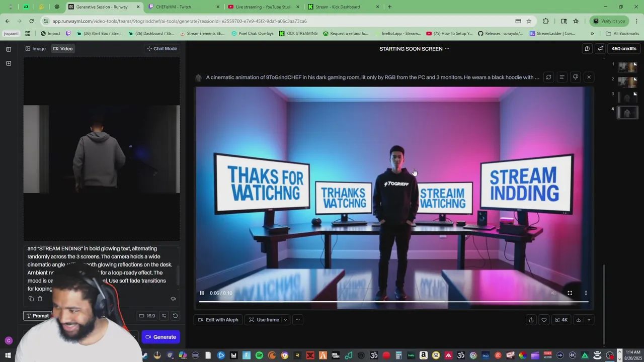Regenerate this video with the refresh icon
This screenshot has height=362, width=644.
coord(549,77)
